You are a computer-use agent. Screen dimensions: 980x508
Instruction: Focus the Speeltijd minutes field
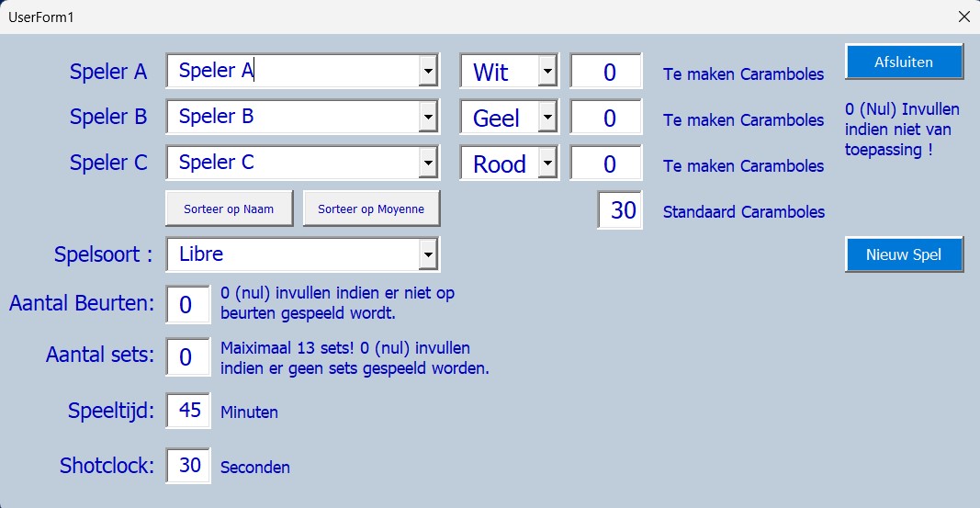tap(188, 410)
